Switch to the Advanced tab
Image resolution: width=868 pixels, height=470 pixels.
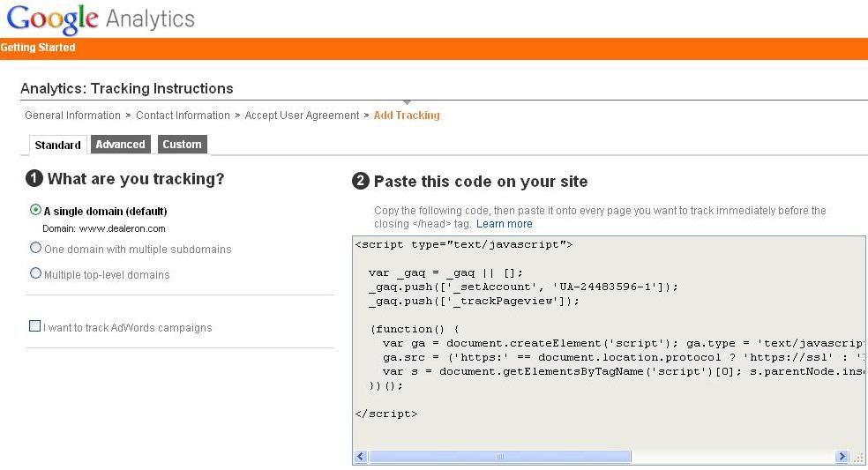pyautogui.click(x=120, y=144)
